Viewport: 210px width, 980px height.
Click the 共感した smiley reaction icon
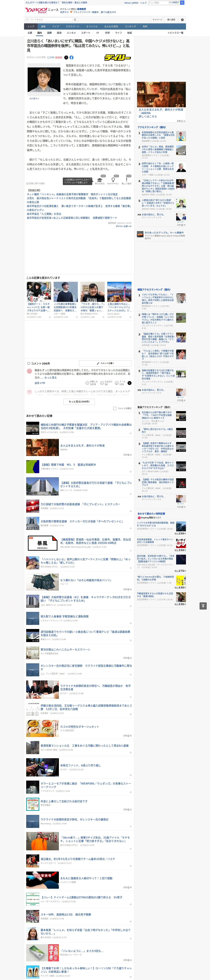tap(87, 383)
